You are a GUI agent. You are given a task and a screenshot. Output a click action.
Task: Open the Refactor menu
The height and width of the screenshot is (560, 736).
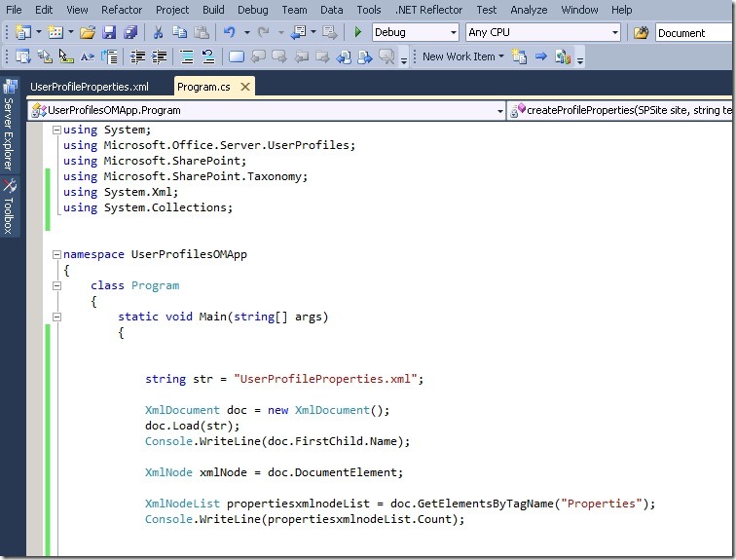tap(122, 10)
